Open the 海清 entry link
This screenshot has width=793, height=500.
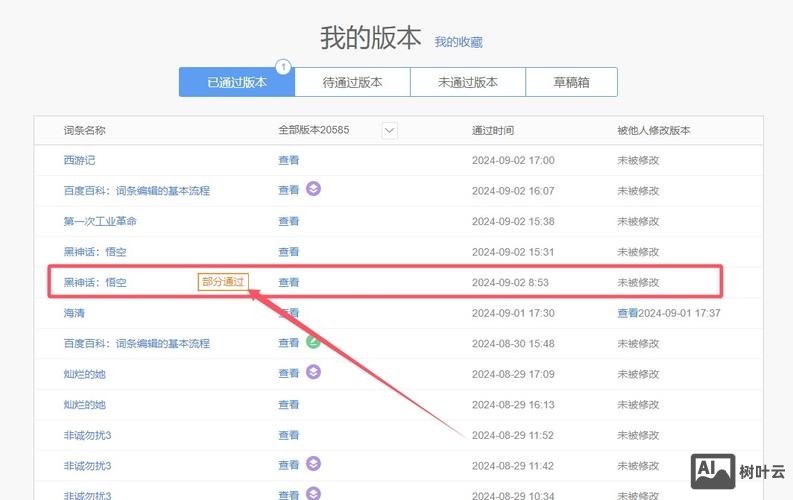(74, 313)
